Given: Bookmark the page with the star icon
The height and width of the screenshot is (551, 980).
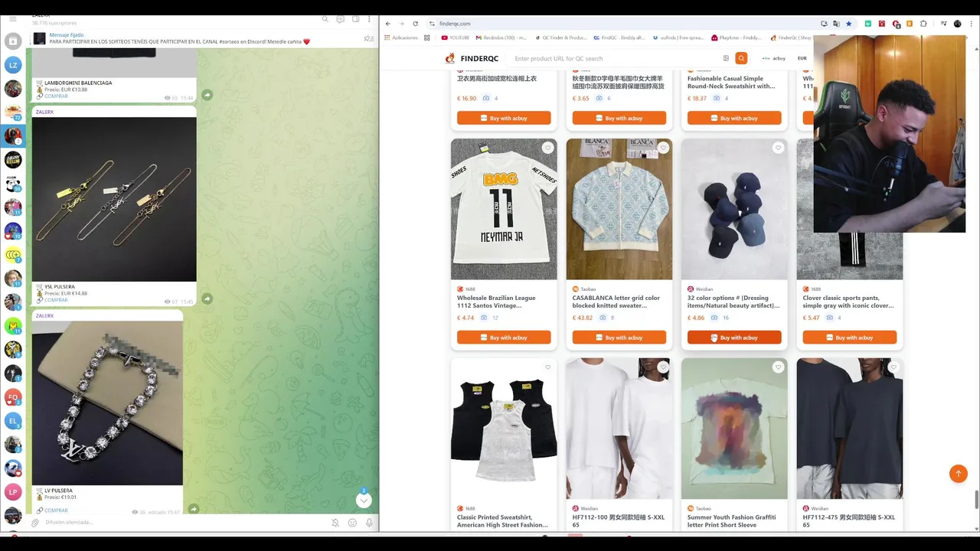Looking at the screenshot, I should [x=848, y=24].
